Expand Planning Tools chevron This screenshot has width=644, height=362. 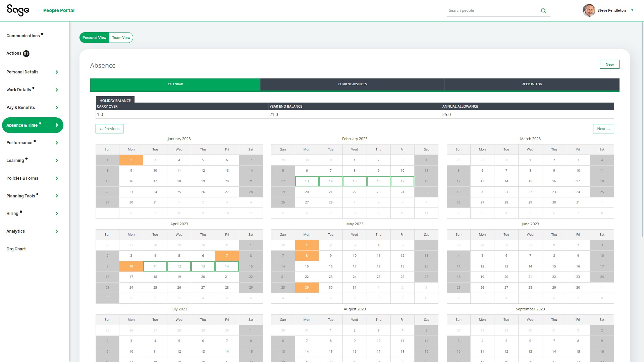pyautogui.click(x=57, y=196)
